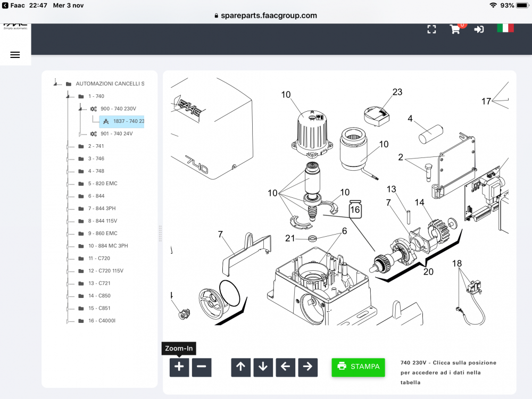Viewport: 532px width, 399px height.
Task: Collapse the 900 - 740 230V node
Action: pyautogui.click(x=80, y=109)
